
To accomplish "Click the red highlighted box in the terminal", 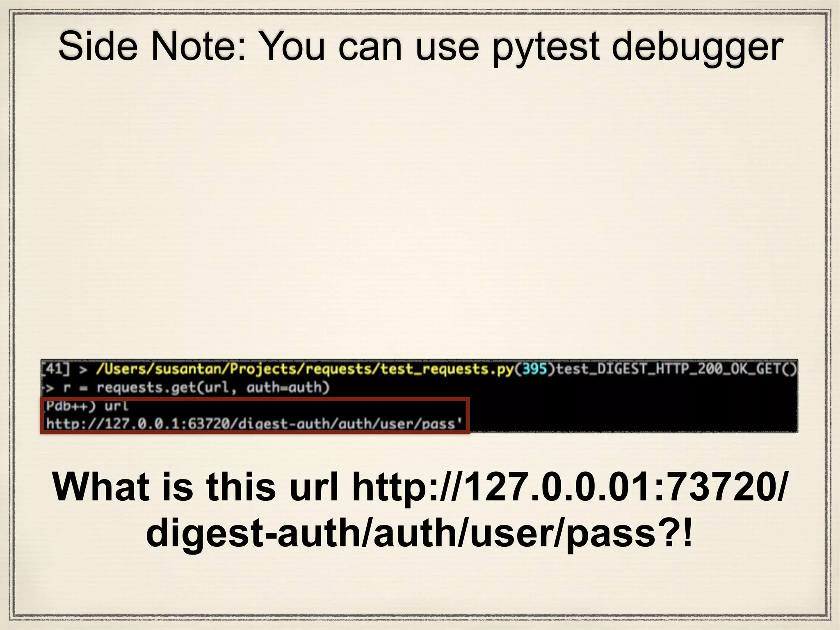I will [255, 415].
